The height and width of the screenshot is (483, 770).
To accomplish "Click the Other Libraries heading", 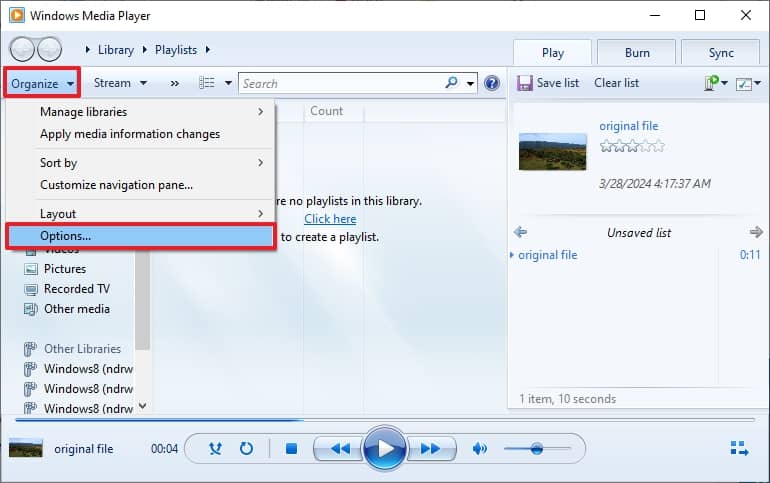I will tap(82, 349).
